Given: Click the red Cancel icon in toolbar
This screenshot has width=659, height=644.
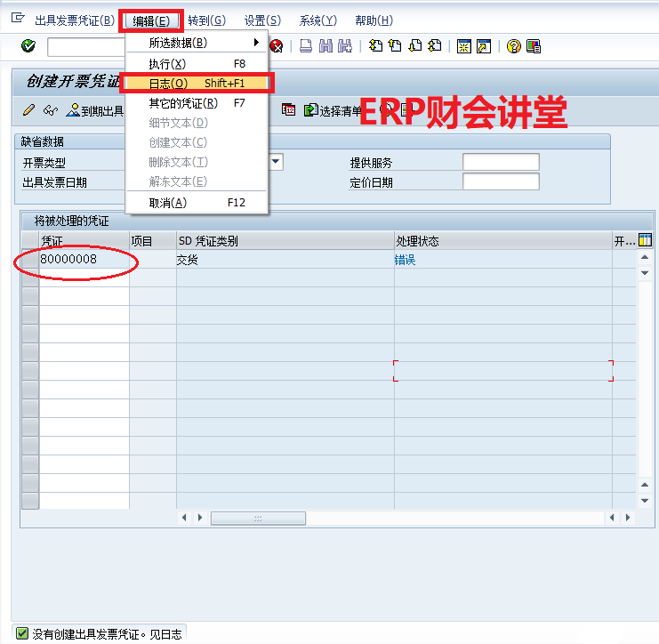Looking at the screenshot, I should coord(277,46).
